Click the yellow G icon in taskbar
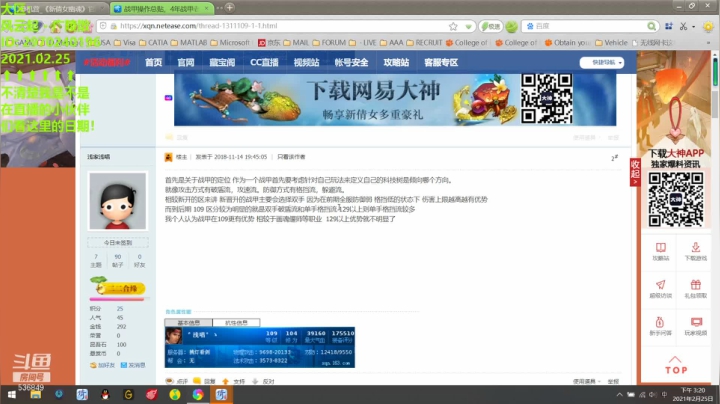Image resolution: width=720 pixels, height=404 pixels. (128, 394)
